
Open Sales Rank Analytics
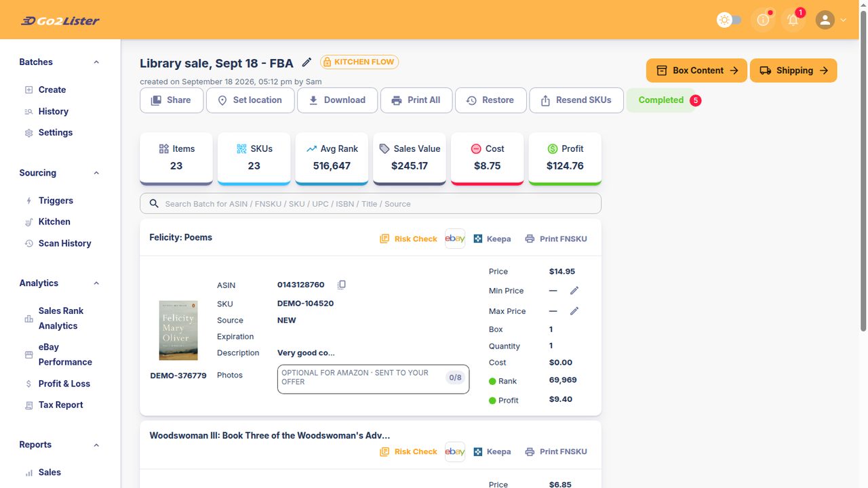[x=61, y=318]
